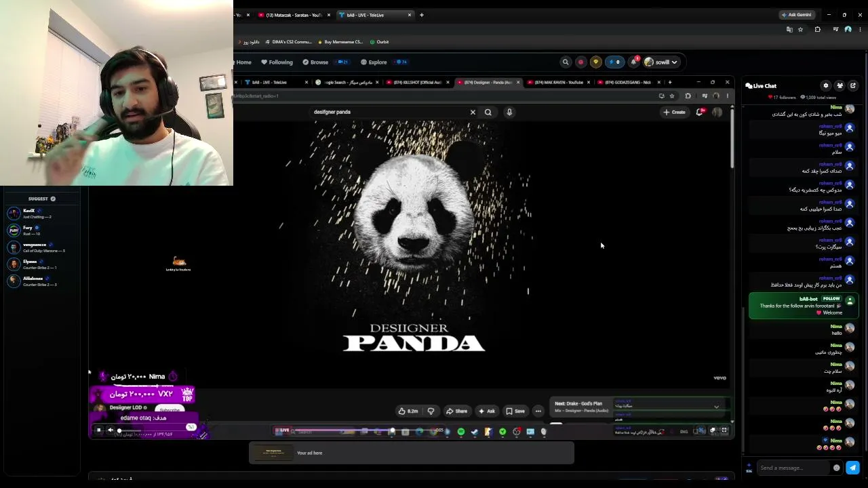Open the Following page
Viewport: 868px width, 488px height.
tap(277, 62)
